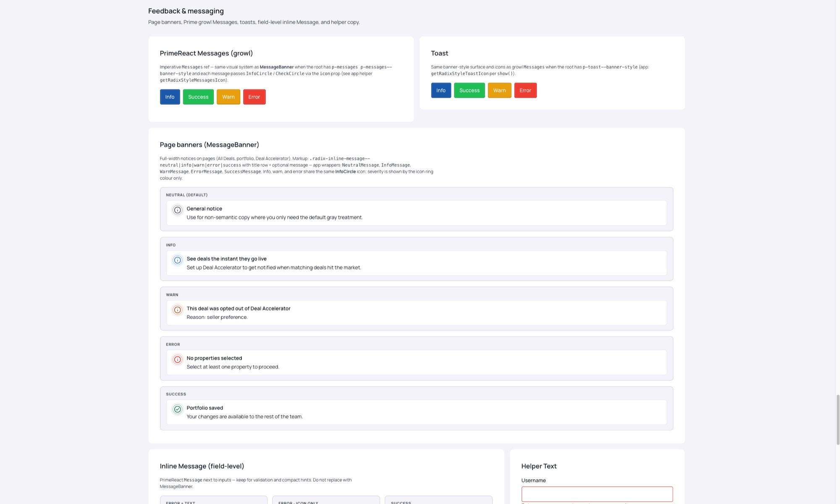This screenshot has height=504, width=840.
Task: Click the 'Toast' card heading
Action: [x=439, y=53]
